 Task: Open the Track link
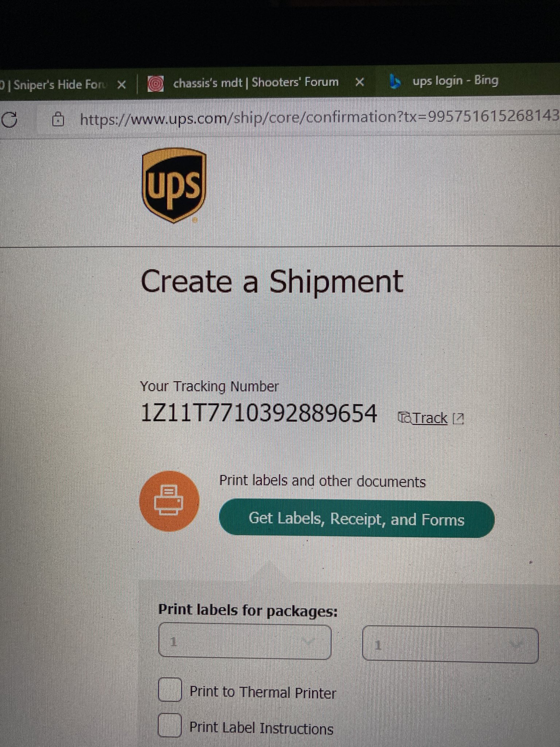[430, 418]
